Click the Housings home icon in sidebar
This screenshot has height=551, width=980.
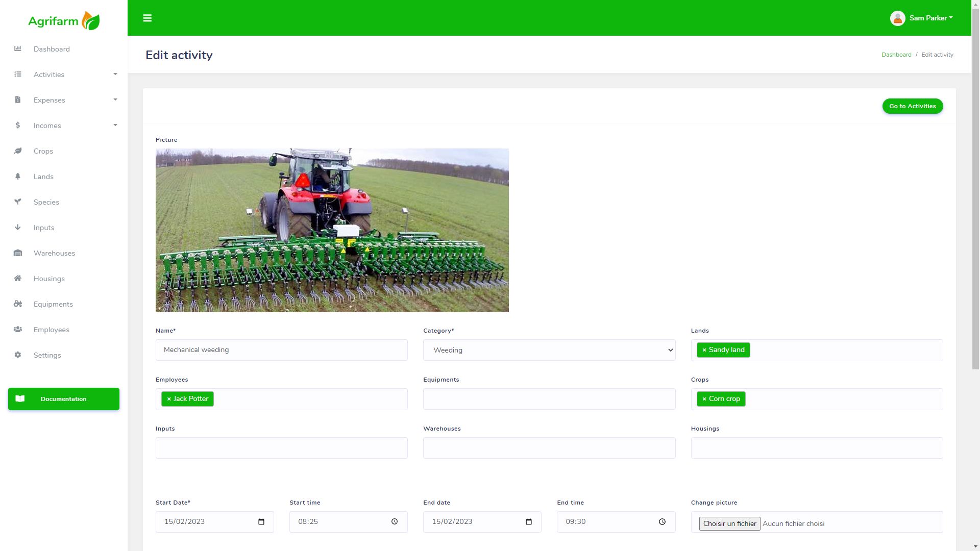point(18,279)
